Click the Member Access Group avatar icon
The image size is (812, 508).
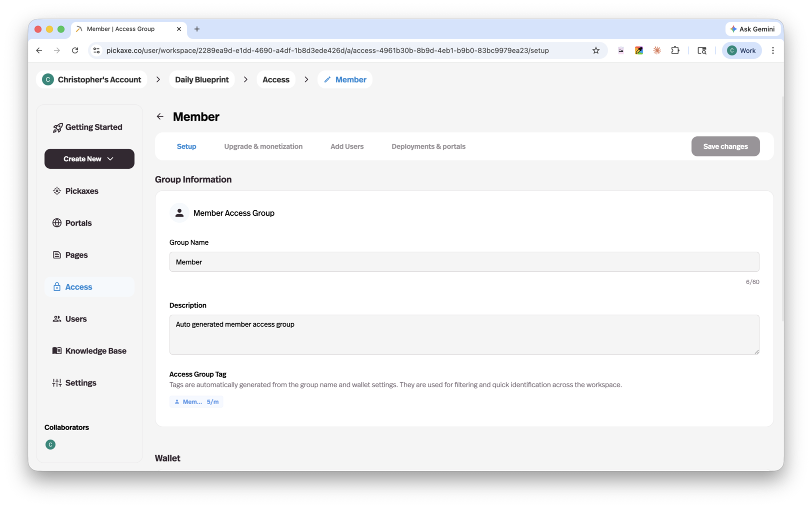click(x=179, y=213)
